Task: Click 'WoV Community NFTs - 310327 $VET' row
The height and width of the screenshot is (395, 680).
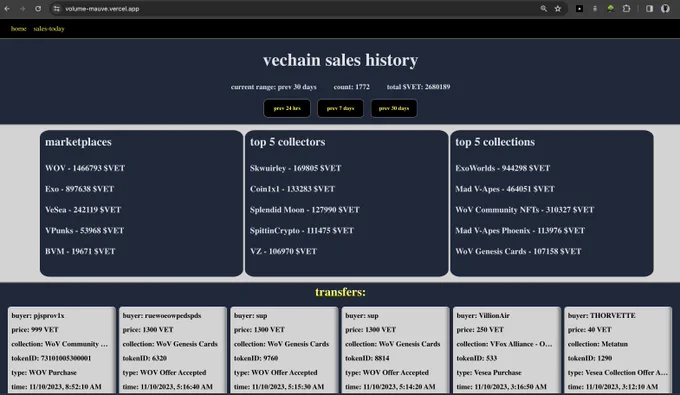Action: pos(525,210)
